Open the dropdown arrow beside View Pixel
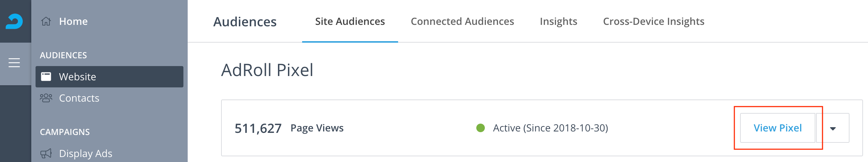Image resolution: width=868 pixels, height=162 pixels. pyautogui.click(x=833, y=128)
